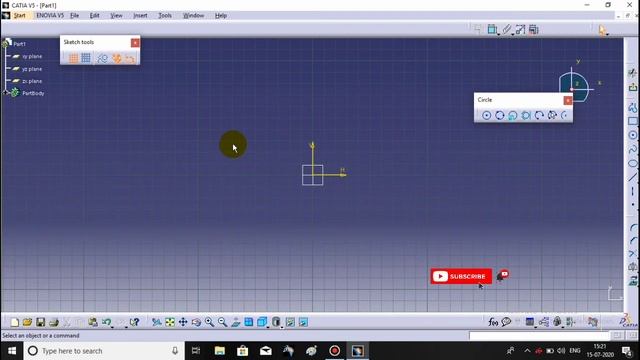Open the Help menu
The height and width of the screenshot is (360, 640).
point(221,16)
